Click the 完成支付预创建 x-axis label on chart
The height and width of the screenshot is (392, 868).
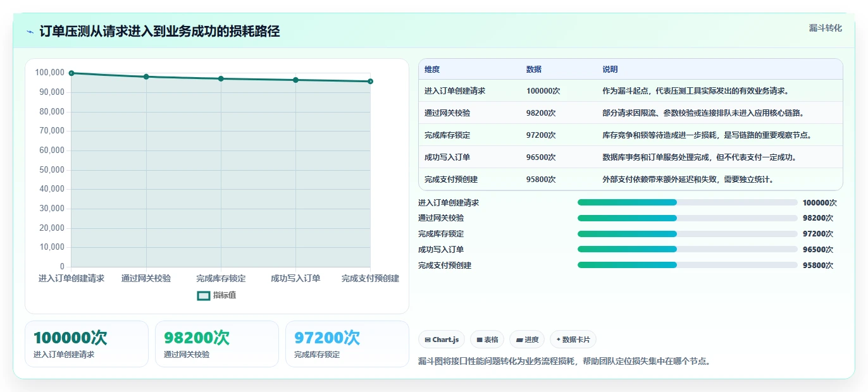point(370,278)
